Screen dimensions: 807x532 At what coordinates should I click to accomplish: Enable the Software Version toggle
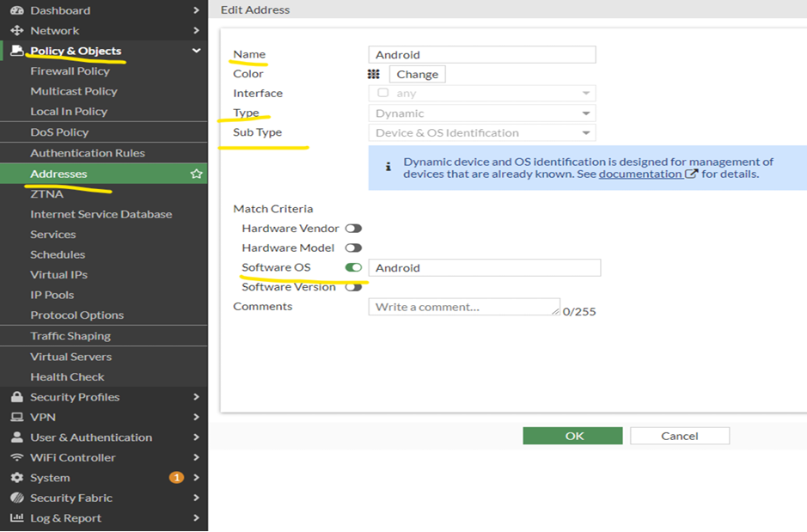tap(353, 287)
